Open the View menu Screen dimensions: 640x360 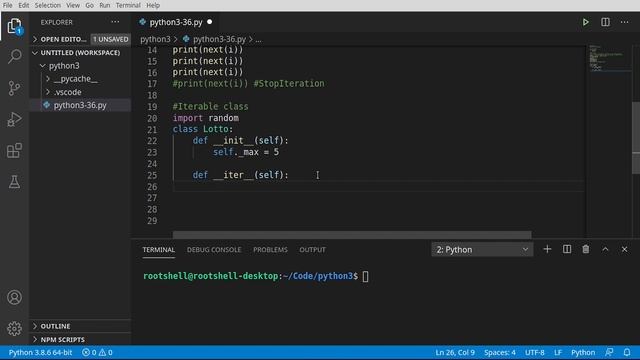click(x=73, y=5)
